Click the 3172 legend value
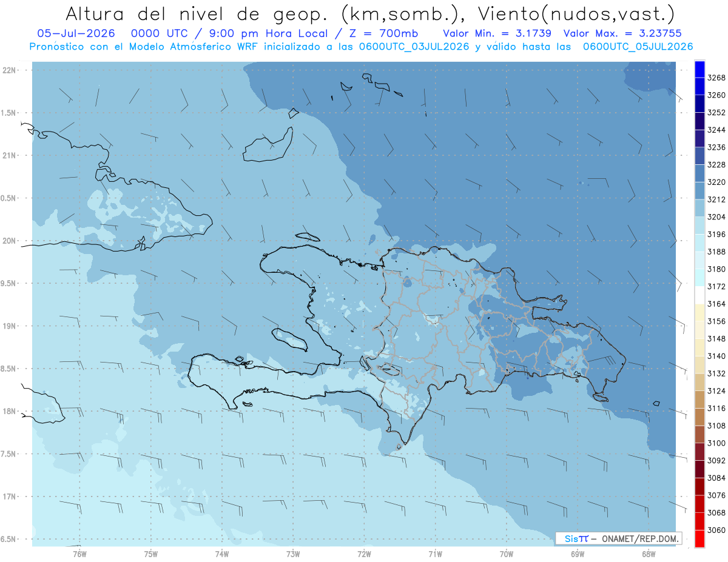Viewport: 728px width, 562px height. 716,286
